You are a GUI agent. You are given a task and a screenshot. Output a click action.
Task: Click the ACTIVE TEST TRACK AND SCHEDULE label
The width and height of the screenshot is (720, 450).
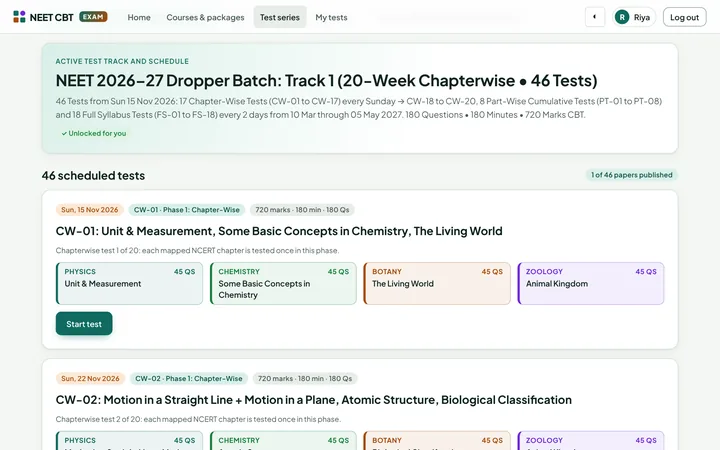coord(122,61)
